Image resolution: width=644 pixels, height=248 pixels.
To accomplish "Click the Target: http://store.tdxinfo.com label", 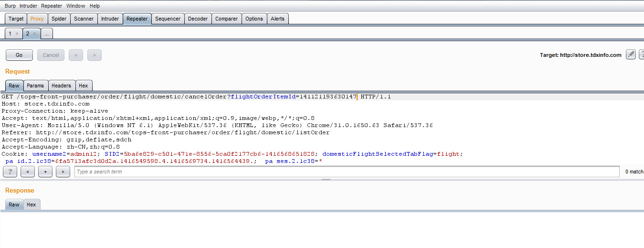I will 581,55.
